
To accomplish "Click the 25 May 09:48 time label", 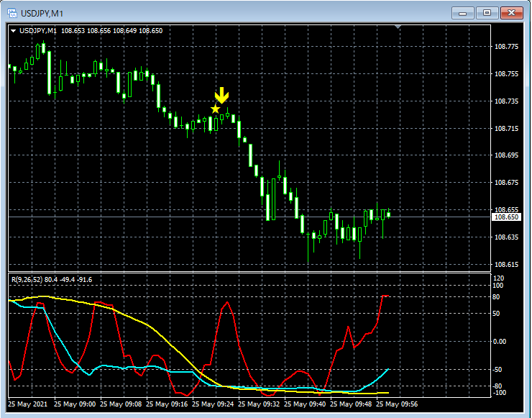I will (351, 404).
